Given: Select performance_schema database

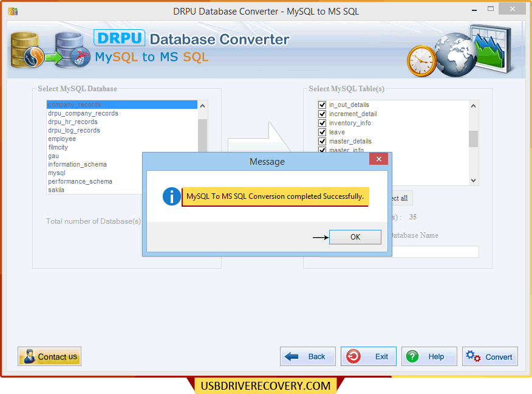Looking at the screenshot, I should [x=95, y=181].
